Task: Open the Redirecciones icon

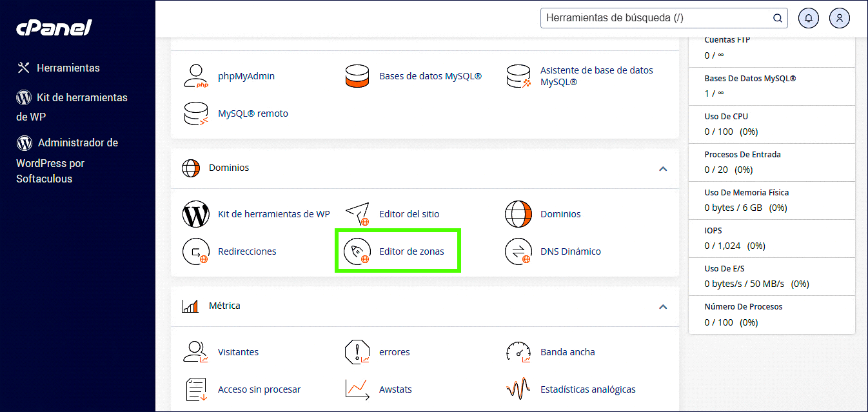Action: click(196, 251)
